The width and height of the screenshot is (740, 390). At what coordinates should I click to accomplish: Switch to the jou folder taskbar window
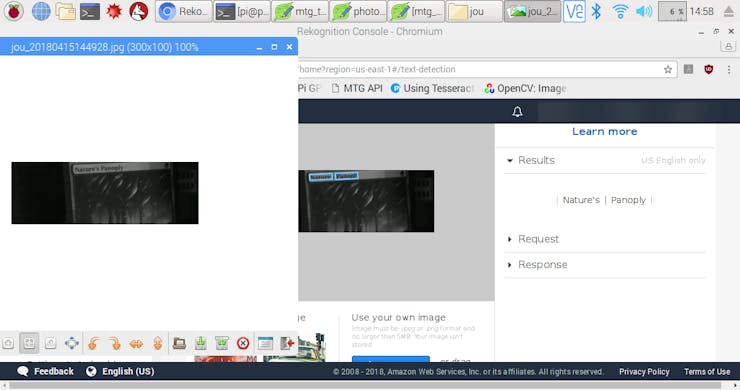point(474,12)
